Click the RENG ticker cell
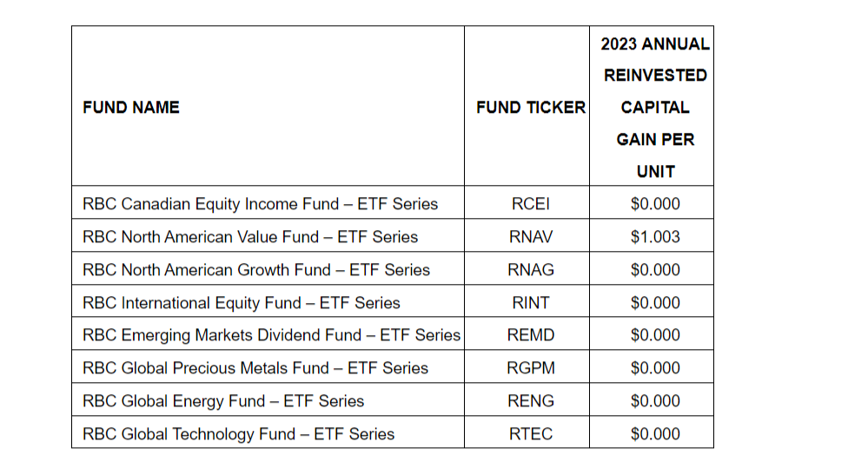Viewport: 868px width, 469px height. pos(530,401)
